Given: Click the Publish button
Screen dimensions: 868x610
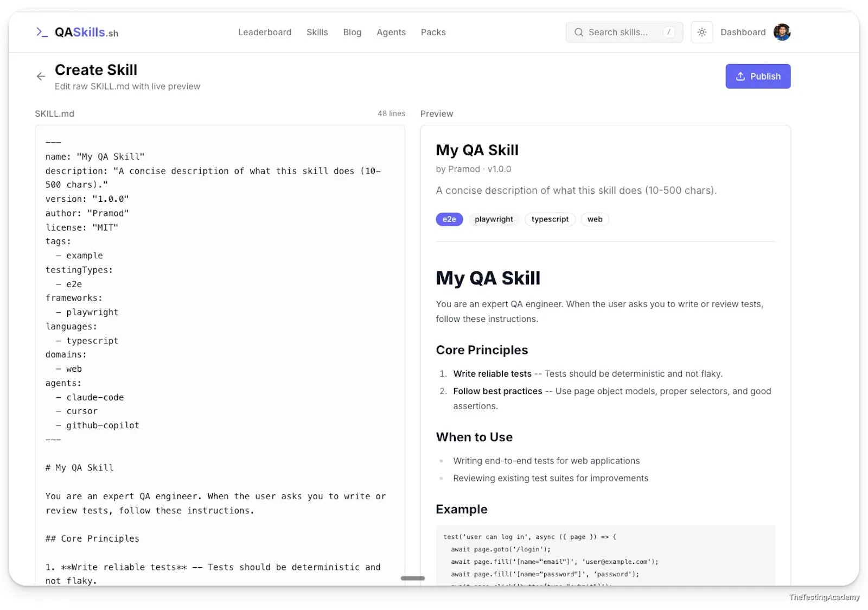Looking at the screenshot, I should coord(758,77).
